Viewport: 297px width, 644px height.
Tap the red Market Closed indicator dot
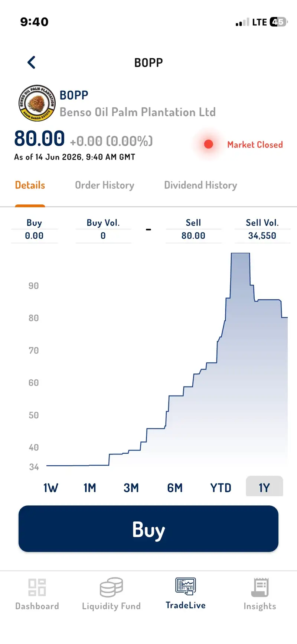pos(209,144)
